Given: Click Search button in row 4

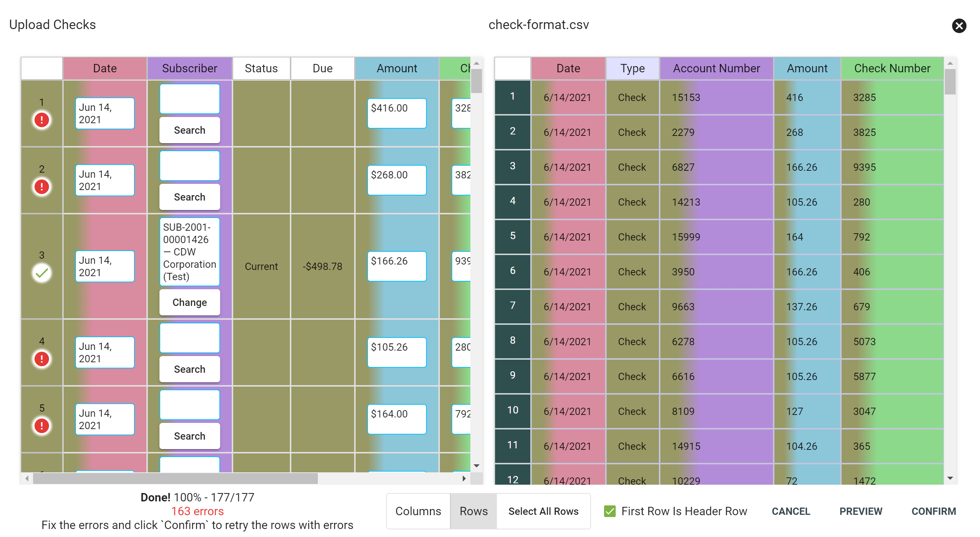Looking at the screenshot, I should (x=190, y=369).
